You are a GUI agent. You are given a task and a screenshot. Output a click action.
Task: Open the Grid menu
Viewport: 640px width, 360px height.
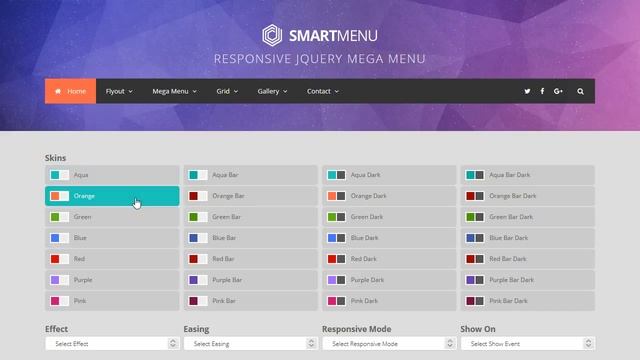227,91
